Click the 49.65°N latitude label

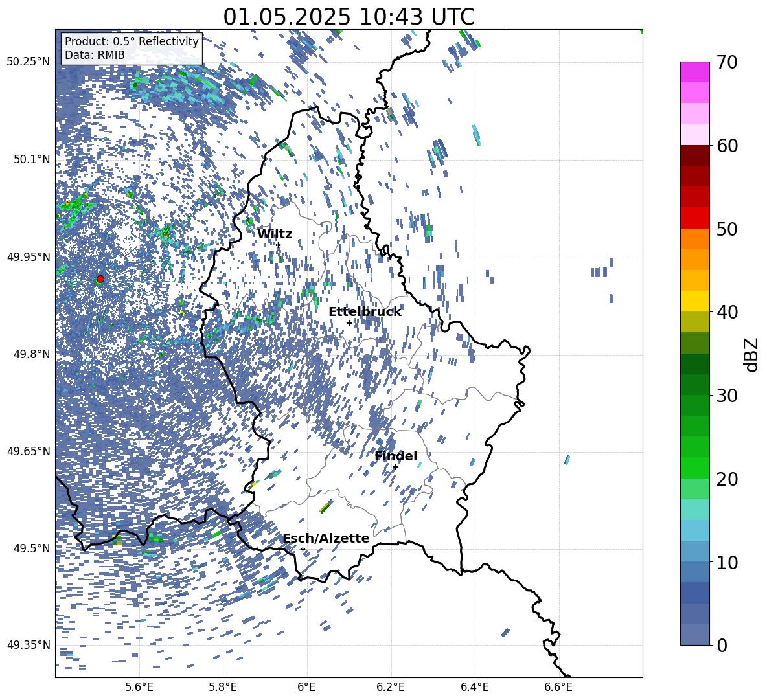coord(29,451)
